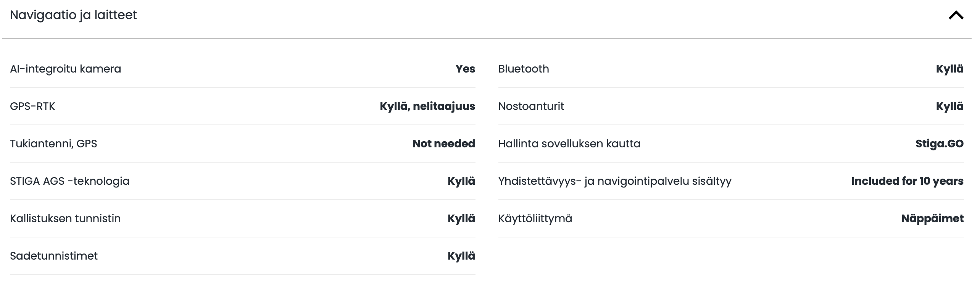The width and height of the screenshot is (980, 297).
Task: Select the Yes value for AI camera
Action: (465, 69)
